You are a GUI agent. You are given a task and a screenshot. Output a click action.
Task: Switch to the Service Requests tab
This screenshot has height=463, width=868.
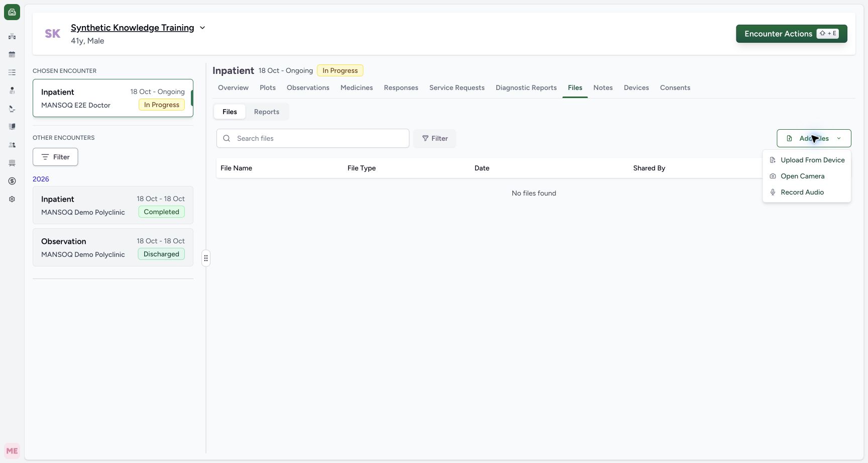[x=457, y=87]
